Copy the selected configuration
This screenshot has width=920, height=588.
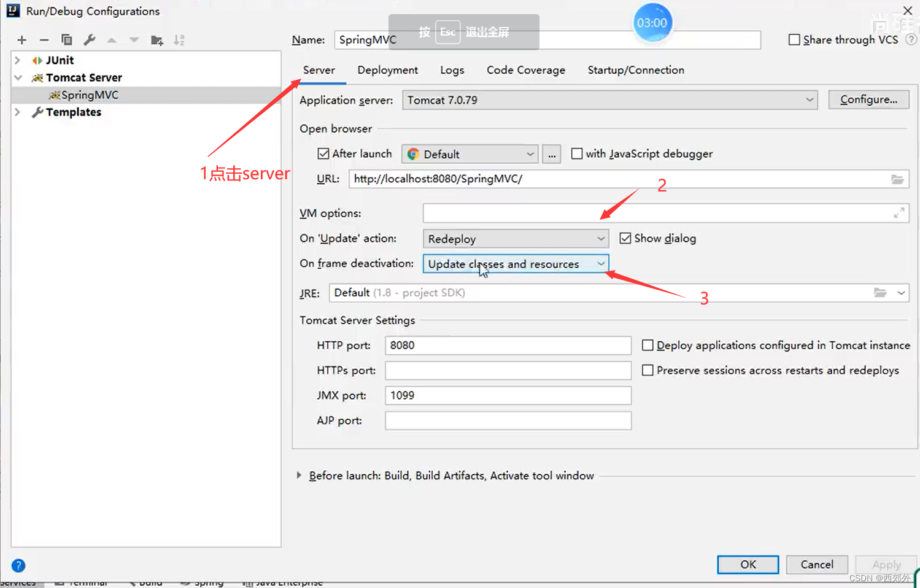(67, 40)
